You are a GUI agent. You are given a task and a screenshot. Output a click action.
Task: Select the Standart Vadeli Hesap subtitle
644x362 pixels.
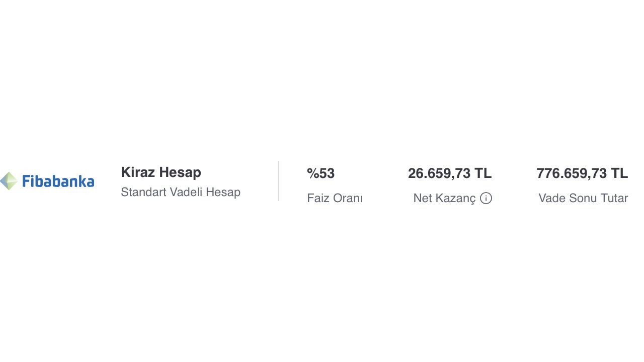pos(181,192)
